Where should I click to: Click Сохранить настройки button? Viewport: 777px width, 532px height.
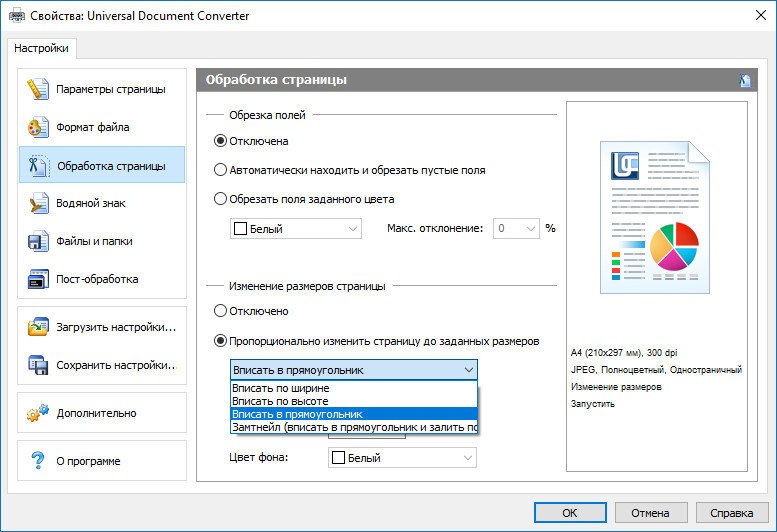click(x=102, y=365)
